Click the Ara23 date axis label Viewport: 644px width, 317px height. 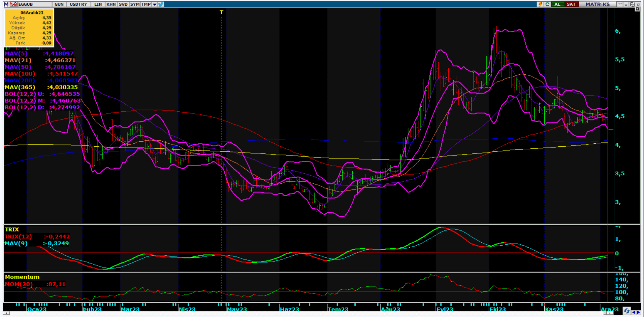610,309
